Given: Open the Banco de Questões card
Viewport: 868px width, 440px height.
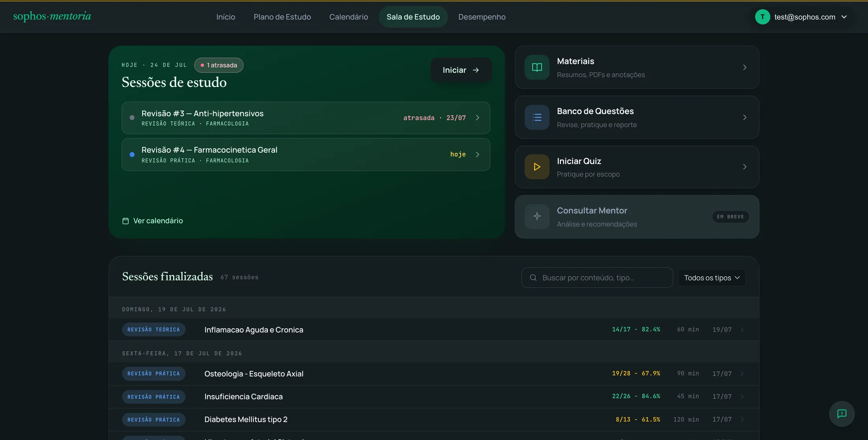Looking at the screenshot, I should coord(637,117).
